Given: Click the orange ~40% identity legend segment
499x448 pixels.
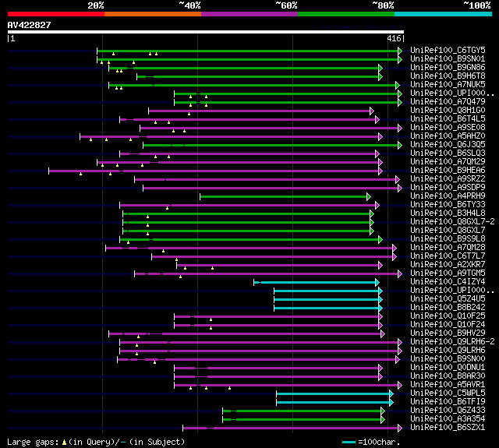Looking at the screenshot, I should pyautogui.click(x=153, y=14).
